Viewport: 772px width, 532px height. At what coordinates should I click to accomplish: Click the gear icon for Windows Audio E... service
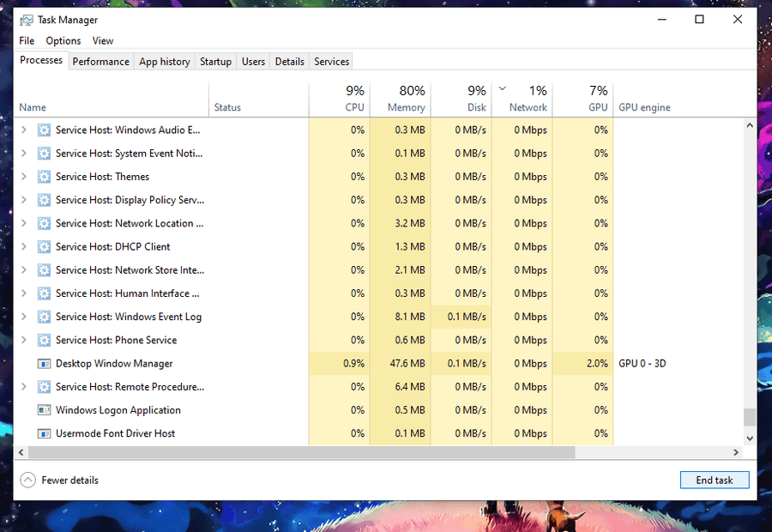click(x=44, y=130)
